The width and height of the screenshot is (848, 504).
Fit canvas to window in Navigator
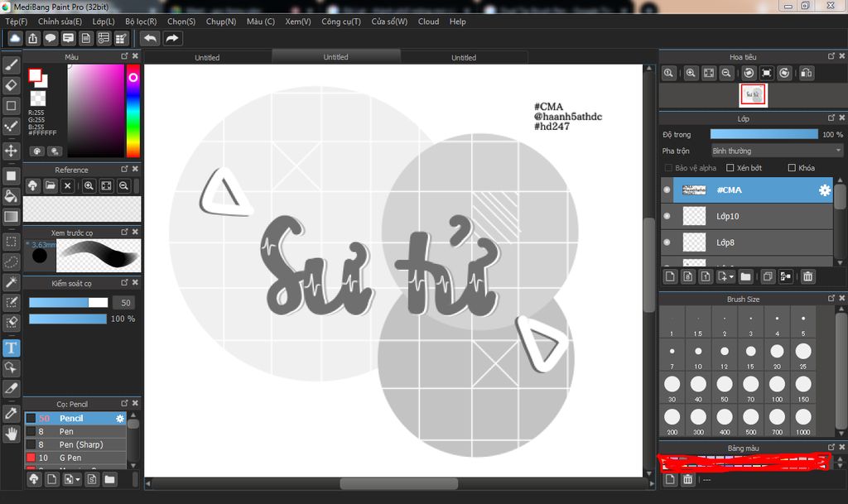[x=709, y=73]
